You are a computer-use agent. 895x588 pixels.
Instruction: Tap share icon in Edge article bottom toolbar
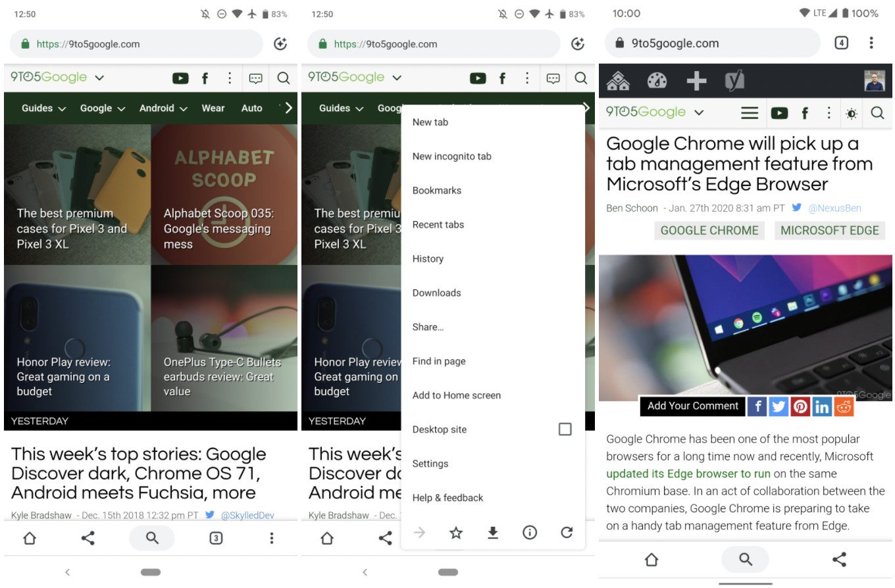(x=839, y=559)
